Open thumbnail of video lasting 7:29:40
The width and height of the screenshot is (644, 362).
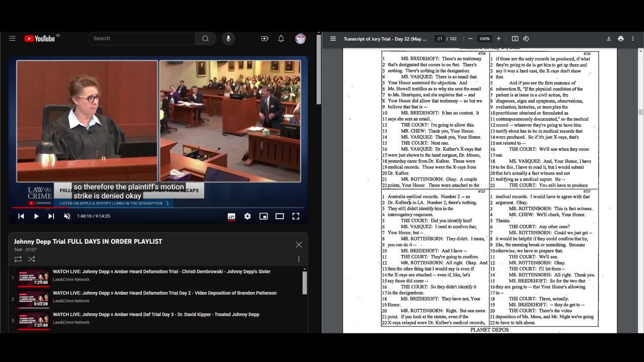[x=33, y=278]
